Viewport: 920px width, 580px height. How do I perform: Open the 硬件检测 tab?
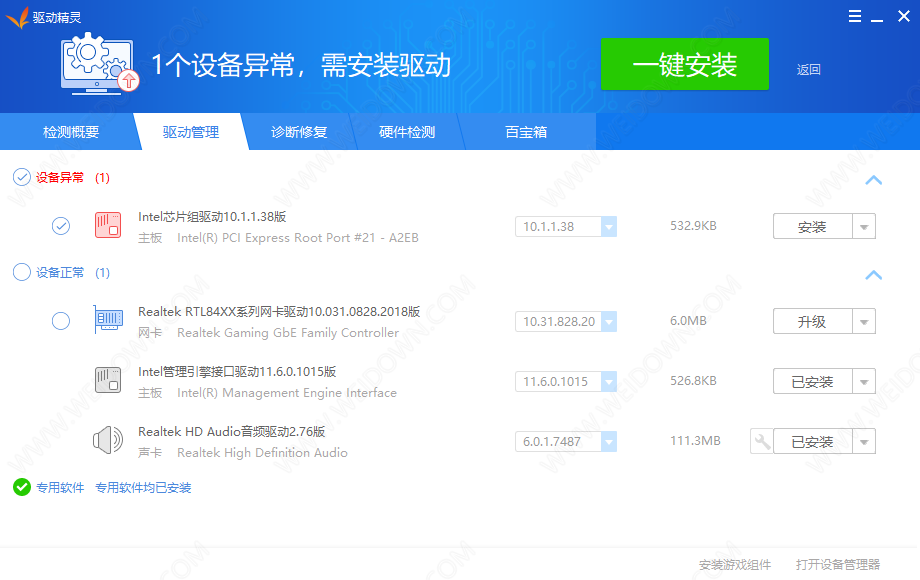tap(407, 132)
